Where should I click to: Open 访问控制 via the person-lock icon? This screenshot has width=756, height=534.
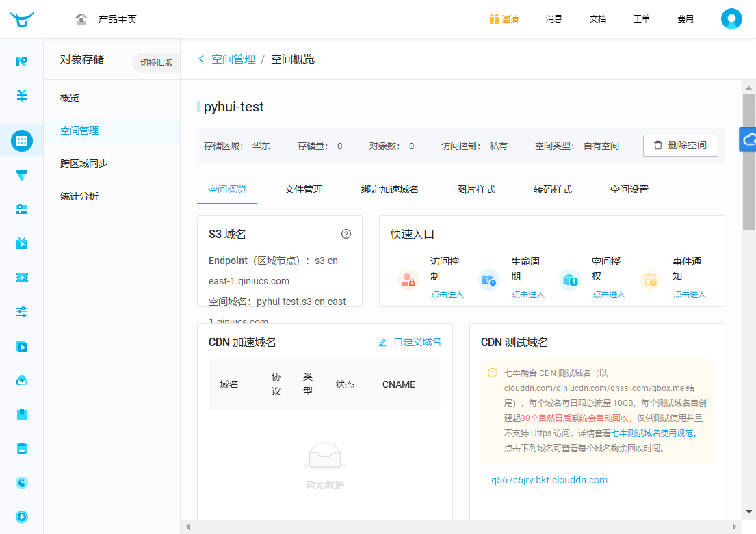(408, 280)
